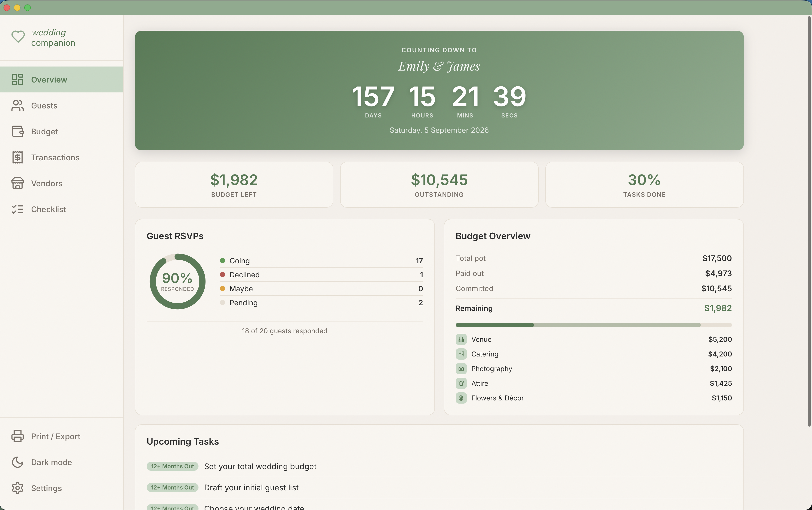Toggle Dark mode with the moon icon
The width and height of the screenshot is (812, 510).
click(x=18, y=462)
